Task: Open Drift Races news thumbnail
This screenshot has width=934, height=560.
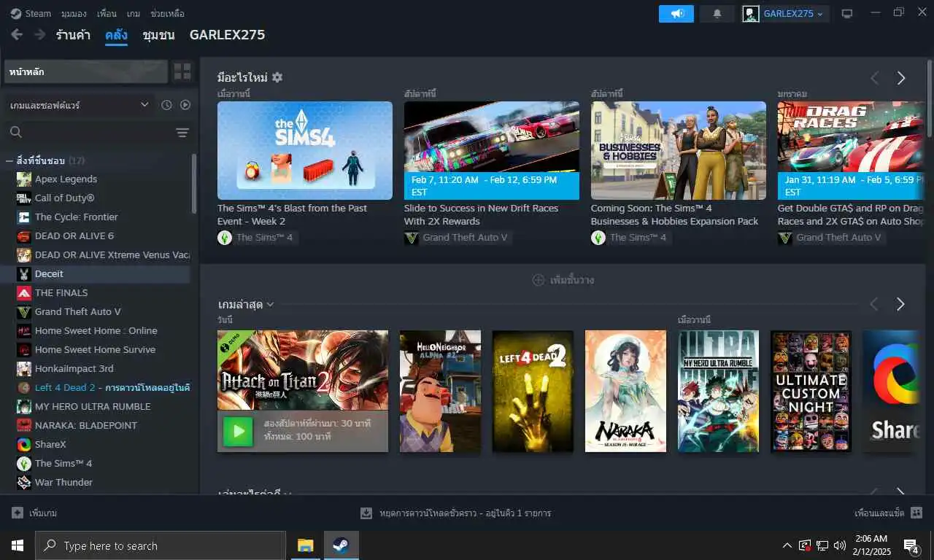Action: pyautogui.click(x=492, y=150)
